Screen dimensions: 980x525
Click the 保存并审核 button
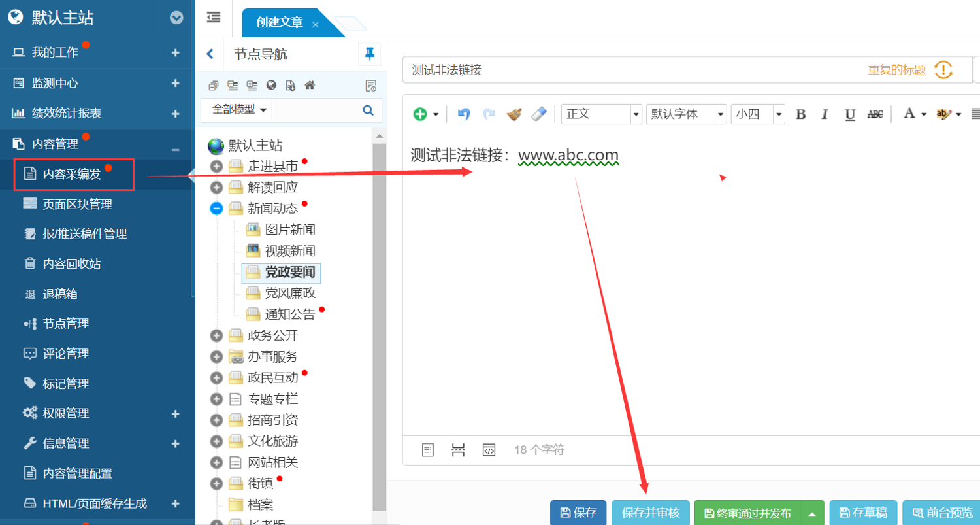(651, 513)
